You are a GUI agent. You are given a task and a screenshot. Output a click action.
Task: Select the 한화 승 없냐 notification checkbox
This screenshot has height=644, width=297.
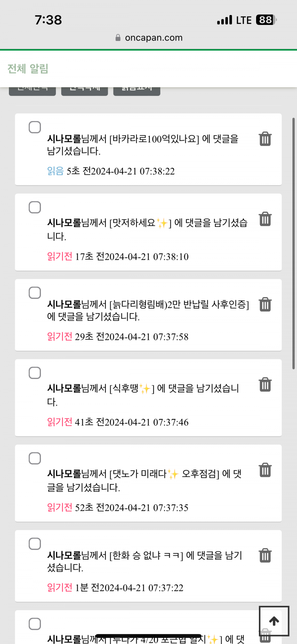coord(35,544)
